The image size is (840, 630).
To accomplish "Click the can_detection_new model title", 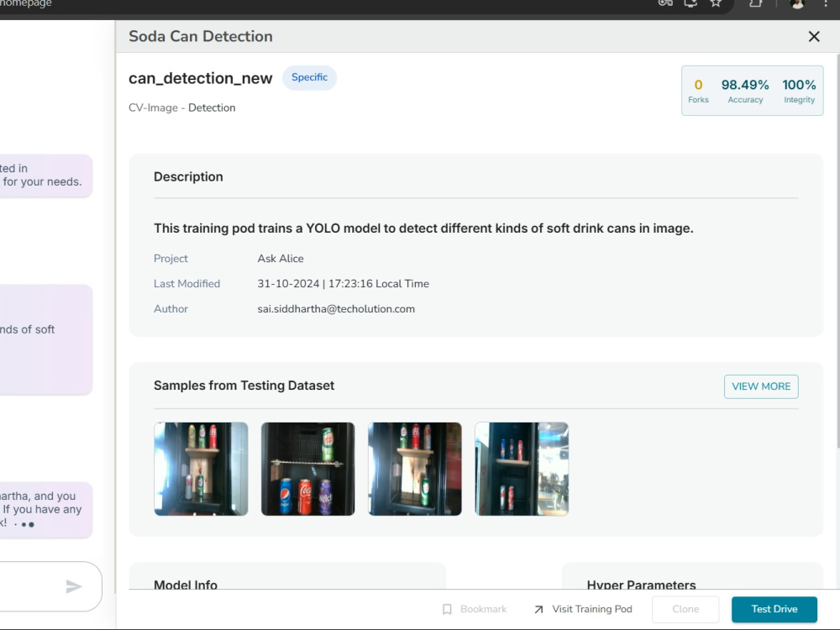I will tap(201, 78).
